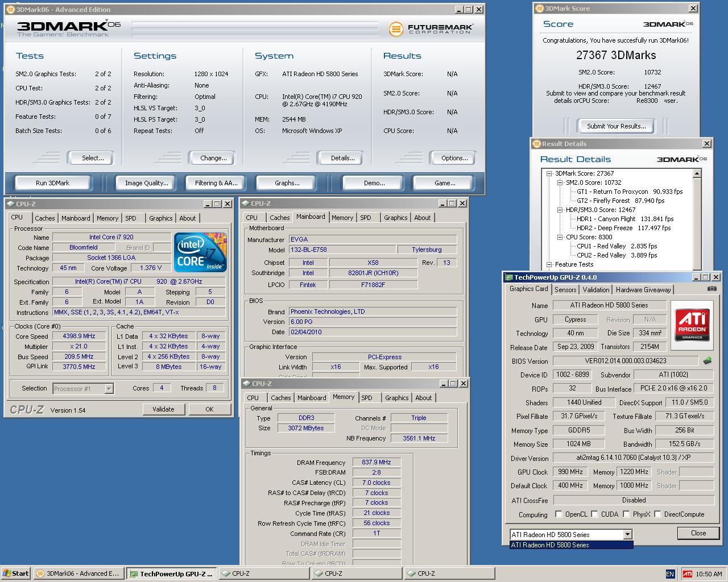728x582 pixels.
Task: Click the GPU-Z title bar icon
Action: pyautogui.click(x=508, y=277)
